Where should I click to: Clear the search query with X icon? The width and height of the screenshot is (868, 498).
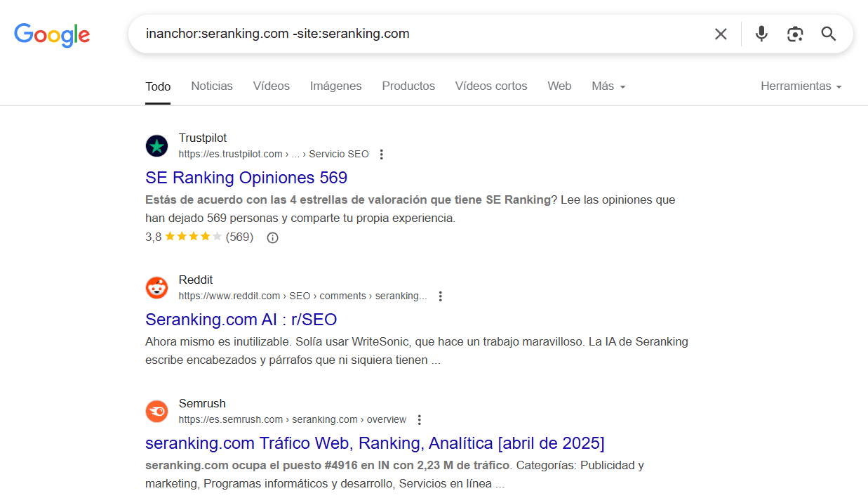(721, 34)
